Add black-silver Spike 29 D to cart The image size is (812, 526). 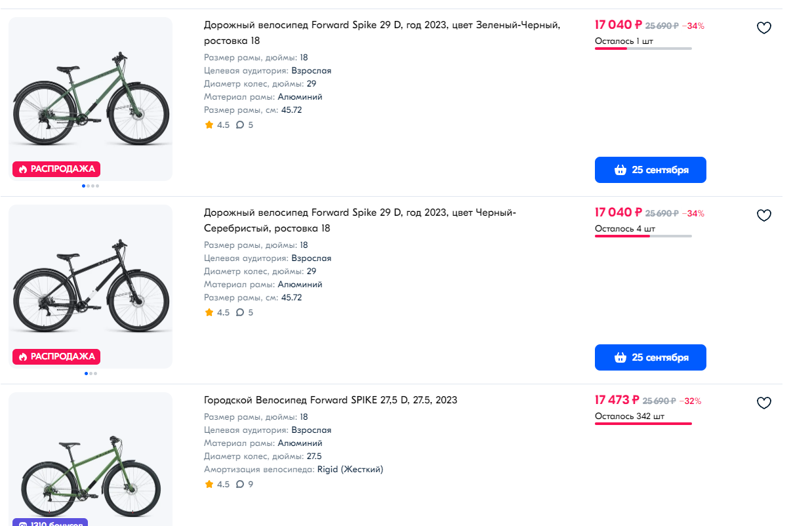pyautogui.click(x=651, y=357)
